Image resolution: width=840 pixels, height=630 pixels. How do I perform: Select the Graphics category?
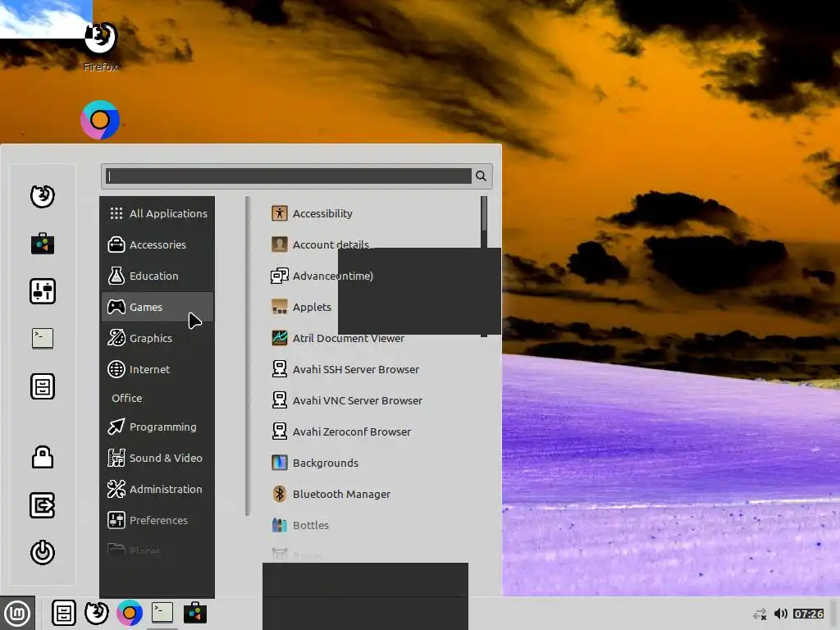(x=157, y=338)
